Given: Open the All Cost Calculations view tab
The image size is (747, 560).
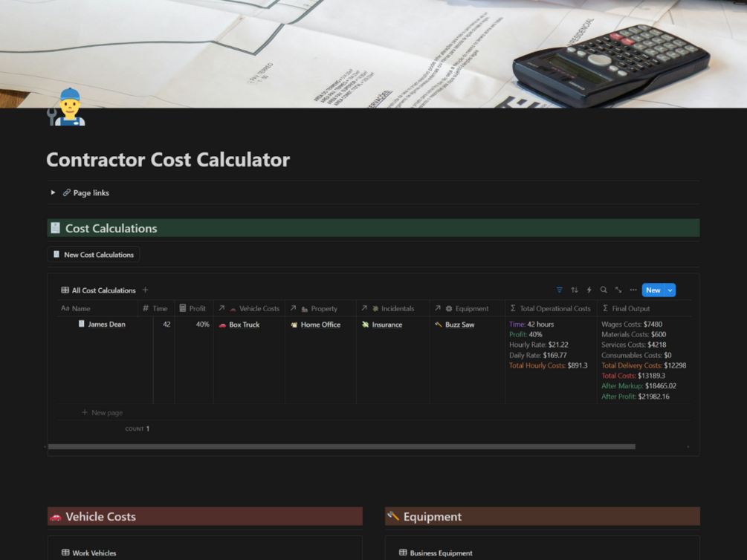Looking at the screenshot, I should [x=99, y=290].
